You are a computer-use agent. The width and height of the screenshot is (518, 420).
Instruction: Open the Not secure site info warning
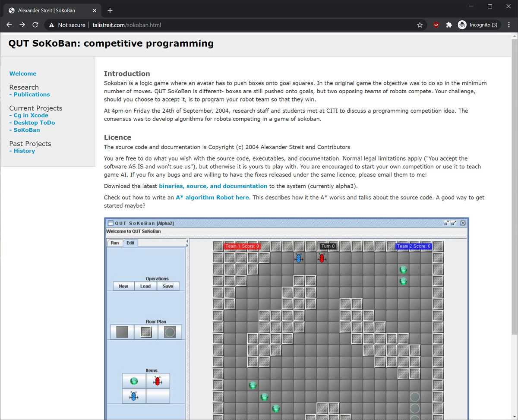point(67,25)
